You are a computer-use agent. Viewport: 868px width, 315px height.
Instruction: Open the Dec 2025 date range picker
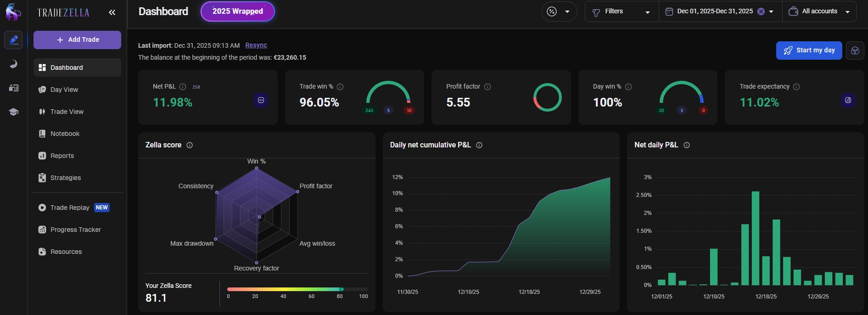coord(714,11)
